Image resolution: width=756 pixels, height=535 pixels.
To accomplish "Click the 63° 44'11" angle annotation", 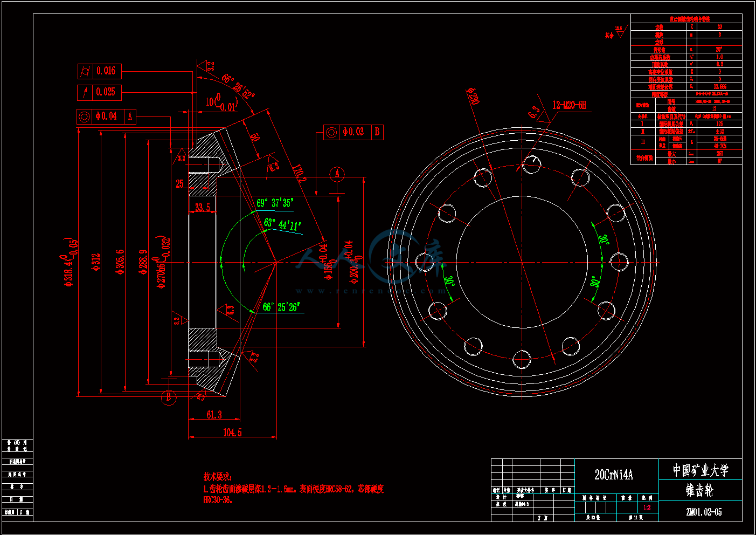I will [282, 224].
